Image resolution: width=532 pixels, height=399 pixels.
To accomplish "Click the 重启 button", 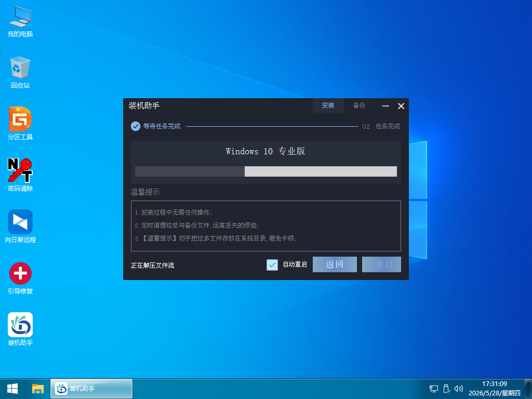I will (381, 264).
